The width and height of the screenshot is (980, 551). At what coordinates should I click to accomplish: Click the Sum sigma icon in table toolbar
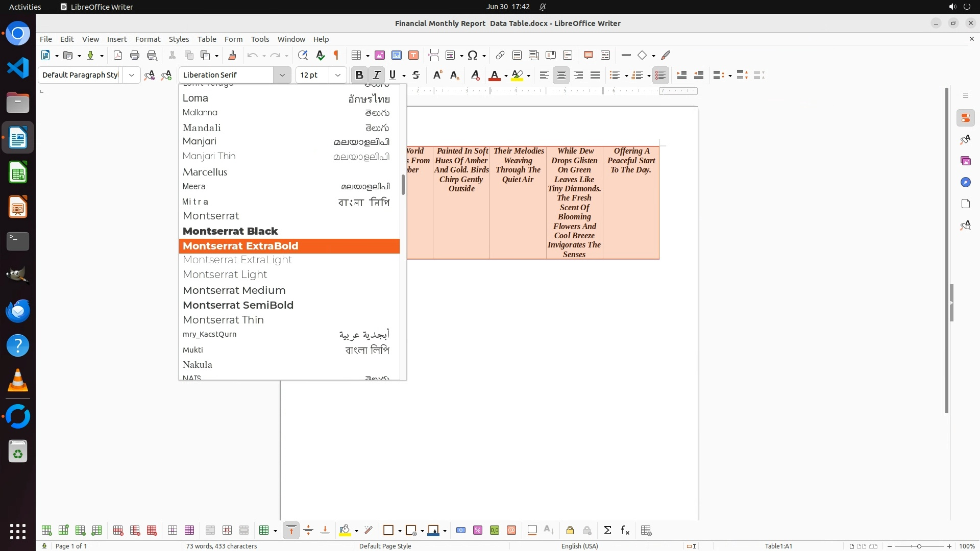pos(607,531)
